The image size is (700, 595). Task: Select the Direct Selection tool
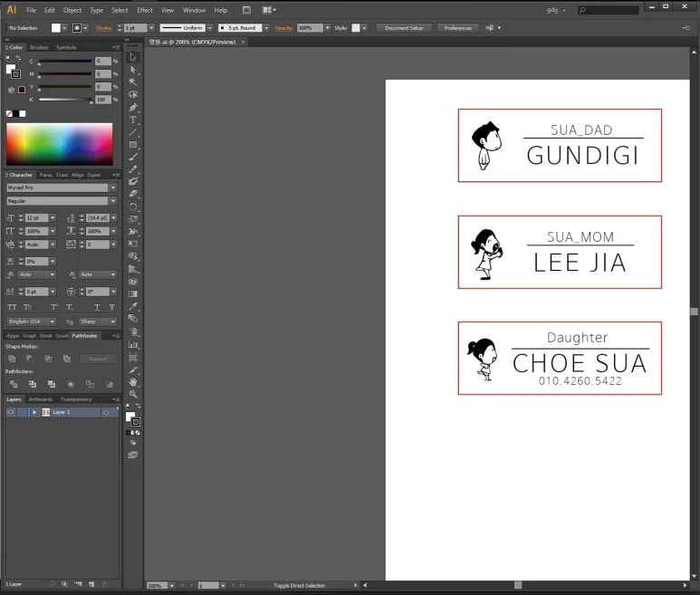click(133, 70)
